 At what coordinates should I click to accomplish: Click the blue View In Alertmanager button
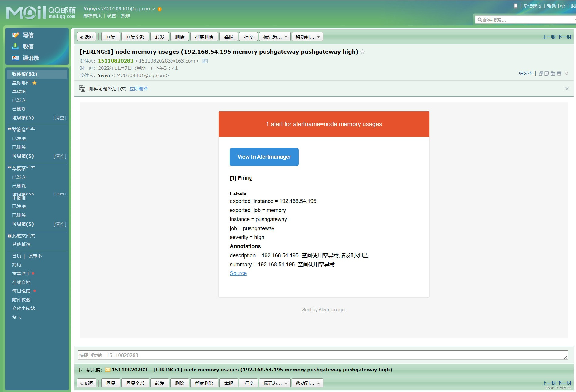[264, 157]
